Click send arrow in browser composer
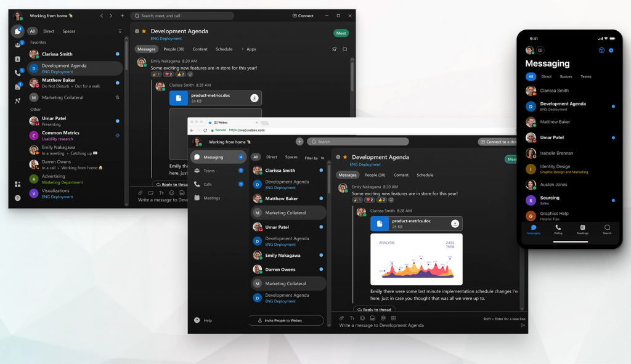The image size is (631, 364). [x=523, y=325]
